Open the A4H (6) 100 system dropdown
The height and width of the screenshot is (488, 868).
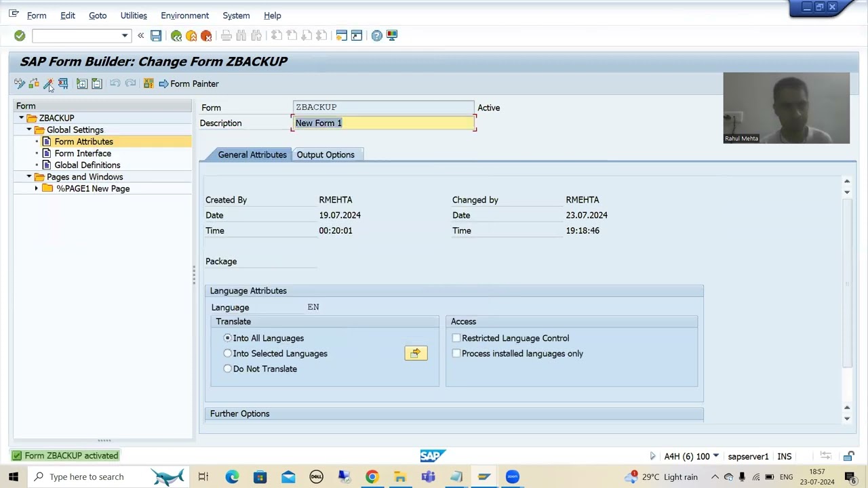pos(715,456)
